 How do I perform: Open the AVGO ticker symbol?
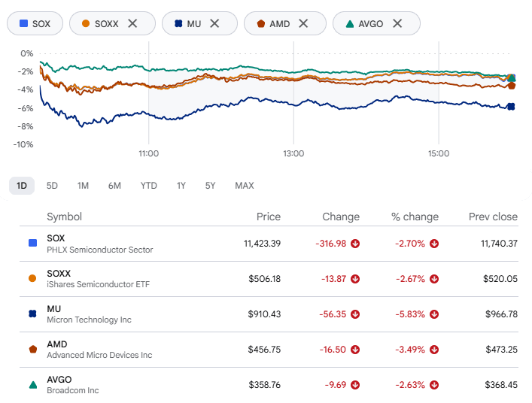pyautogui.click(x=59, y=379)
